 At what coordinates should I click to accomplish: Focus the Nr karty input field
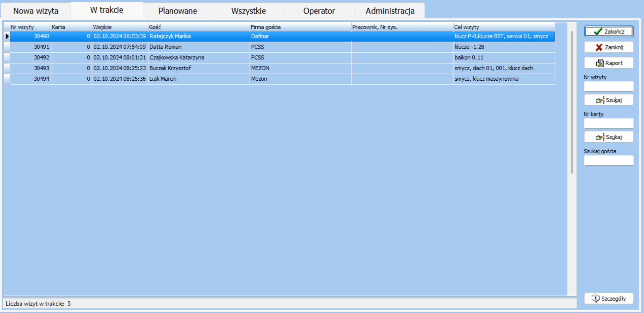coord(609,123)
